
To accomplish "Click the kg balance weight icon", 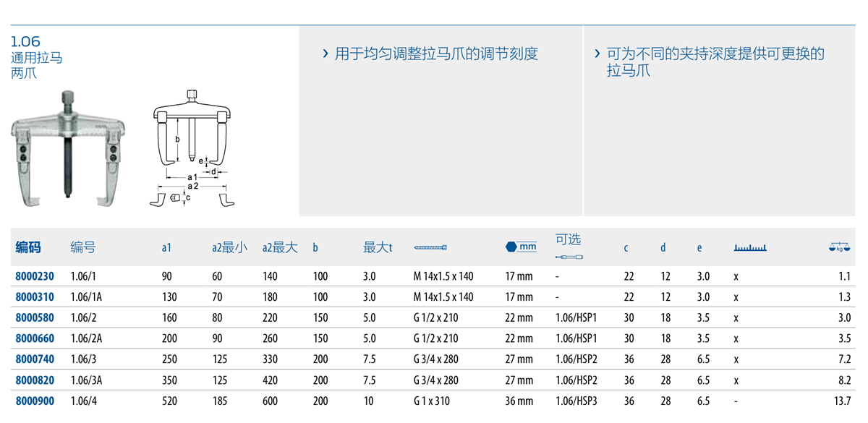I will pos(840,247).
